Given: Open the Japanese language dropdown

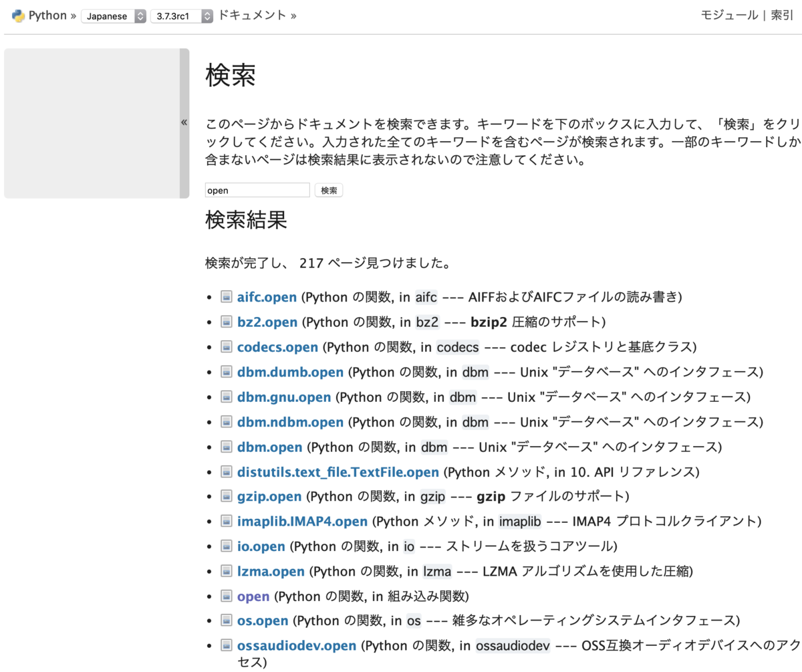Looking at the screenshot, I should click(x=114, y=16).
